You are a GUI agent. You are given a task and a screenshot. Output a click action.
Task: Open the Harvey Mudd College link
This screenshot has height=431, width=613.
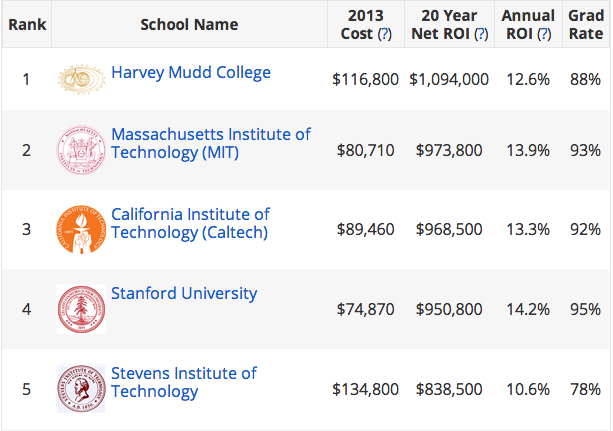pyautogui.click(x=191, y=73)
